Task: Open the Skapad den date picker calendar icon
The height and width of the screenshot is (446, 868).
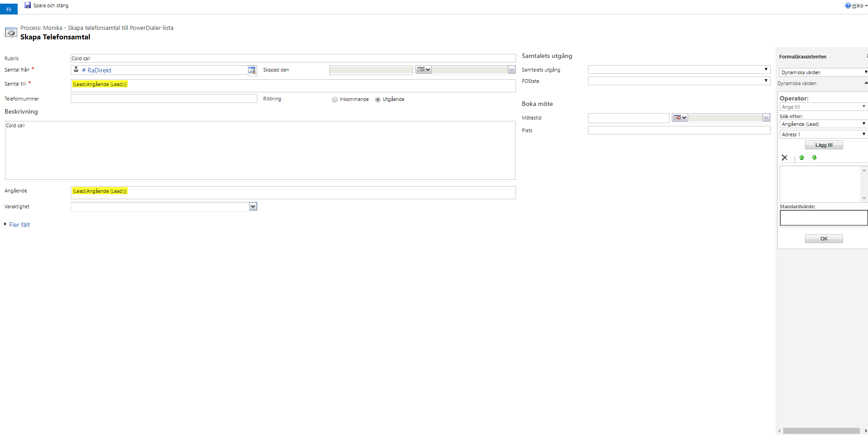Action: click(423, 70)
